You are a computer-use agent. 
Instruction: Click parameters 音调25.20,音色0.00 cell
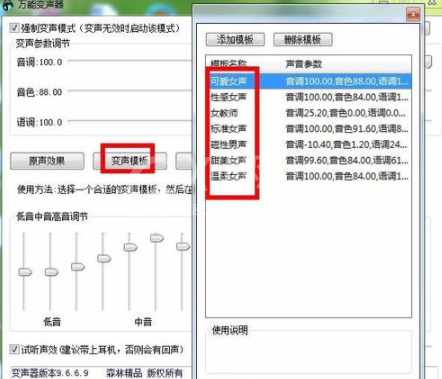tap(346, 113)
